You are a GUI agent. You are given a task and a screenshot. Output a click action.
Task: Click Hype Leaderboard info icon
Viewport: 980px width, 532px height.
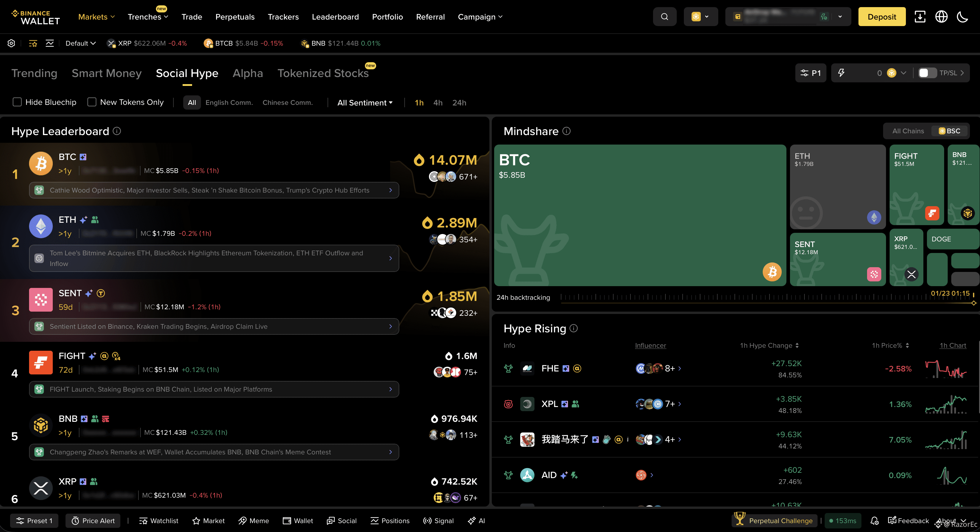(117, 131)
